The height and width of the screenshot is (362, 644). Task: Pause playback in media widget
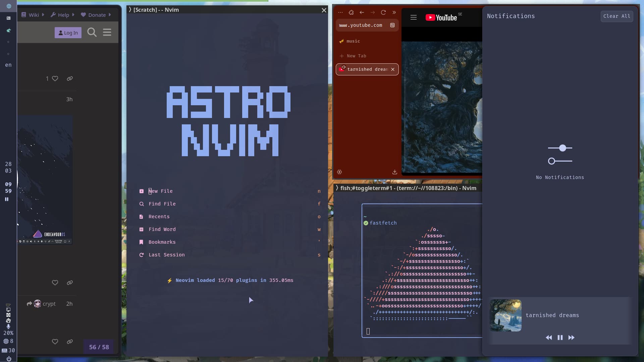(x=560, y=338)
